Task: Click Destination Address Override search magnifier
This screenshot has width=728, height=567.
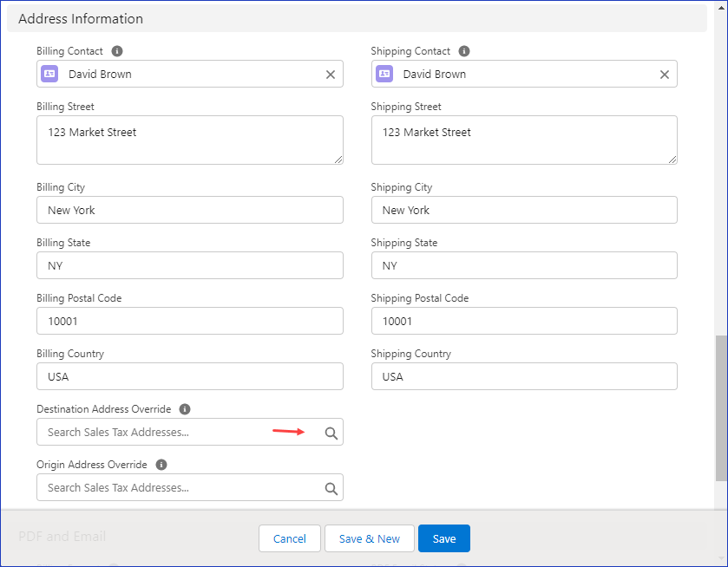Action: [x=331, y=433]
